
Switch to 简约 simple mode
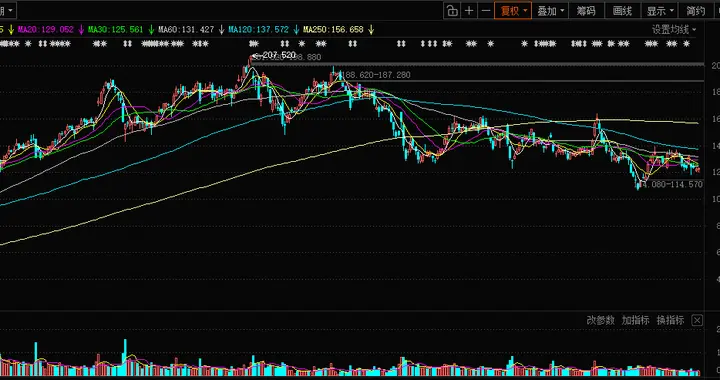click(x=695, y=11)
